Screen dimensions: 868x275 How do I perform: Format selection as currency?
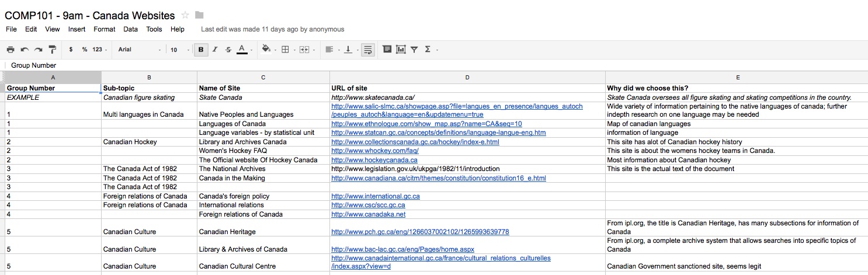click(x=71, y=50)
